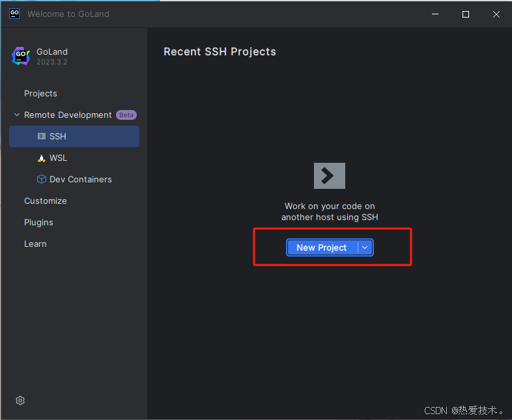Maximize the Welcome to GoLand window

(x=466, y=14)
